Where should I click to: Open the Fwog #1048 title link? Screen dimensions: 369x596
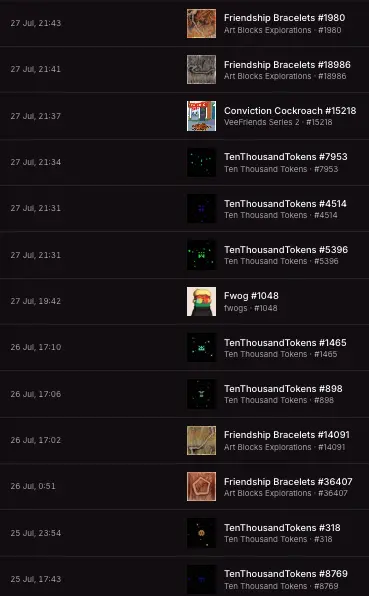point(251,296)
